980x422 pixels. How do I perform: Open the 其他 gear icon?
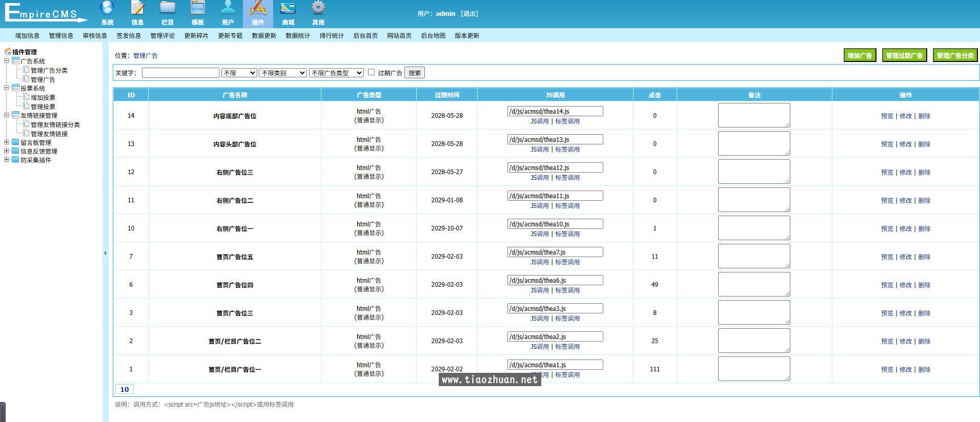(318, 9)
